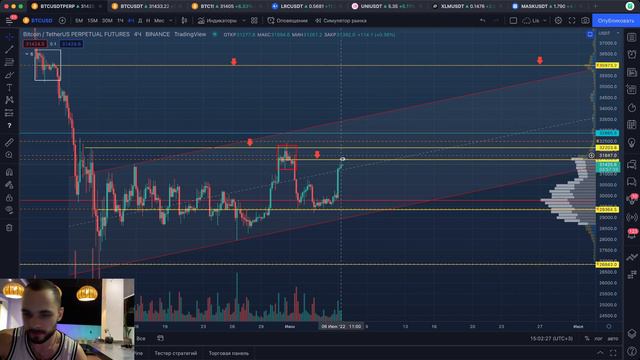Screen dimensions: 640x360
Task: Activate the zoom in tool
Action: pos(9,155)
